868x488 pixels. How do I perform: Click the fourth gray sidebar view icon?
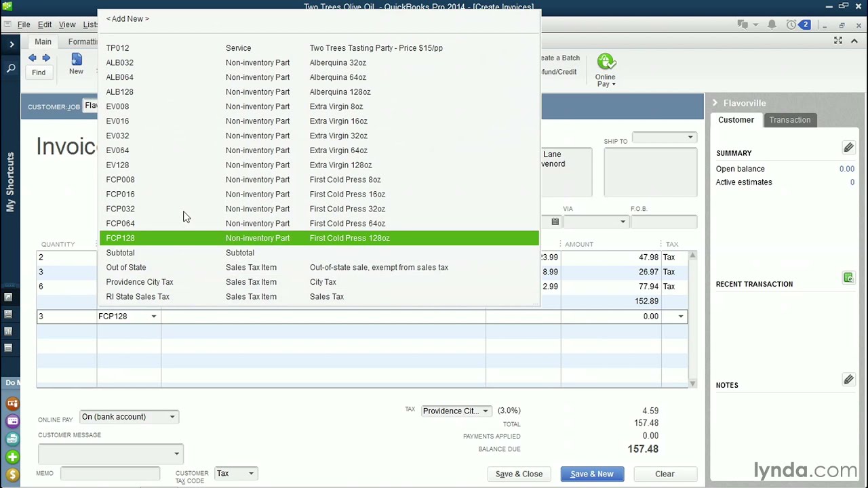coord(8,348)
